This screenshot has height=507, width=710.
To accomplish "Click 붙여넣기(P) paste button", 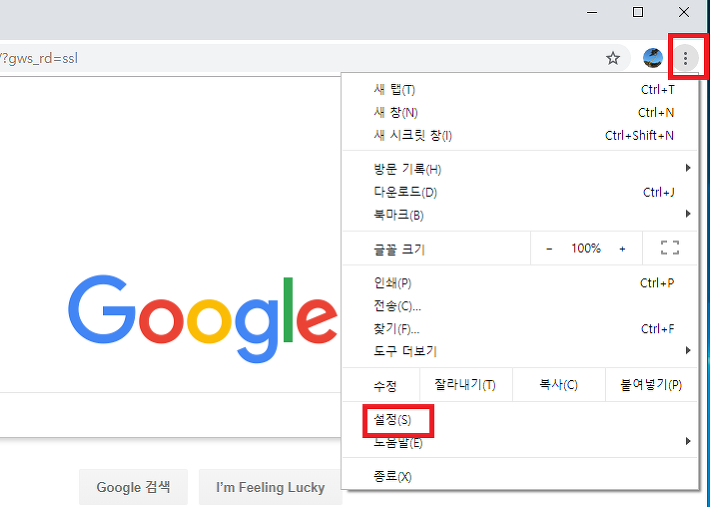I will click(x=651, y=385).
